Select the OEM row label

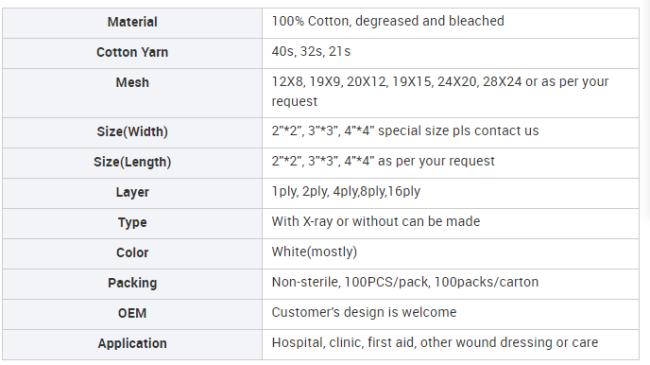tap(132, 313)
